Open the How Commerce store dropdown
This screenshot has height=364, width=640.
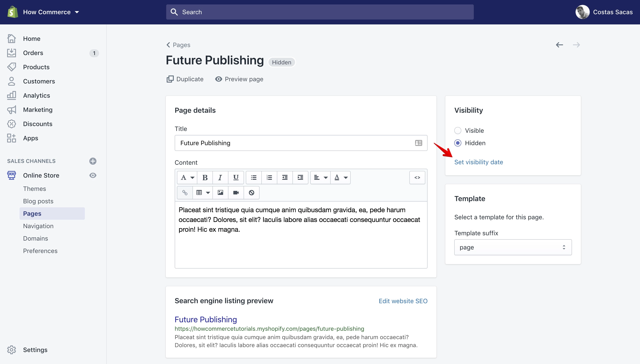coord(51,12)
